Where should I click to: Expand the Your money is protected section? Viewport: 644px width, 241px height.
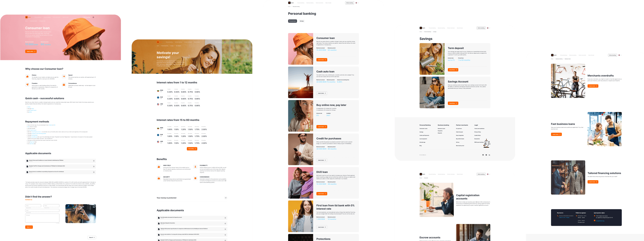tap(226, 198)
